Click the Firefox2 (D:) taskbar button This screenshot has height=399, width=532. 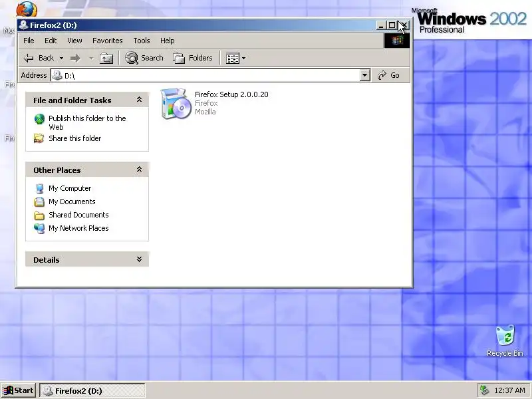pos(92,391)
